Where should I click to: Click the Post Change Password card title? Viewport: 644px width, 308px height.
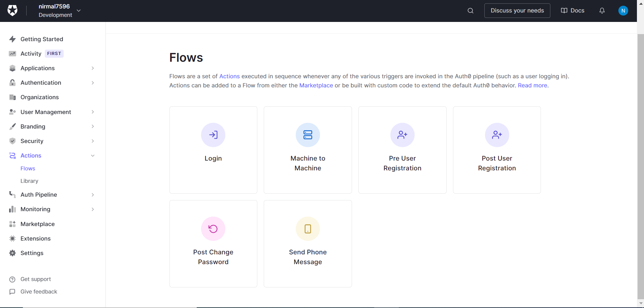[213, 257]
